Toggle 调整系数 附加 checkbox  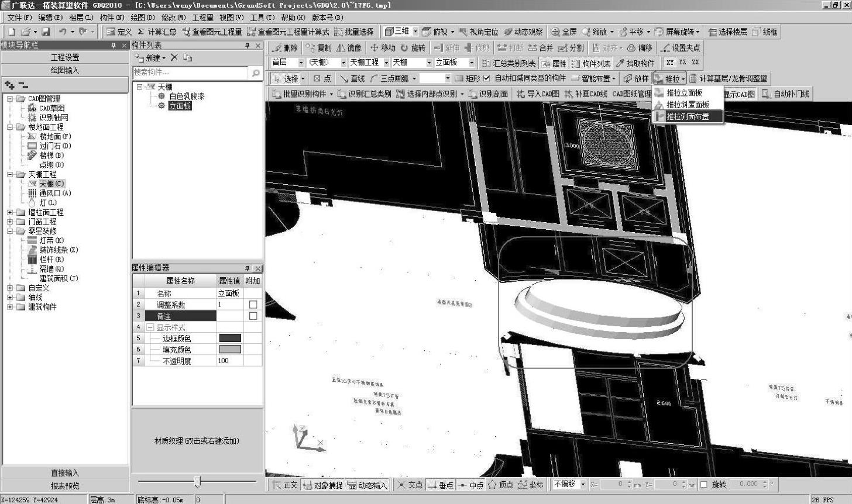click(x=253, y=305)
